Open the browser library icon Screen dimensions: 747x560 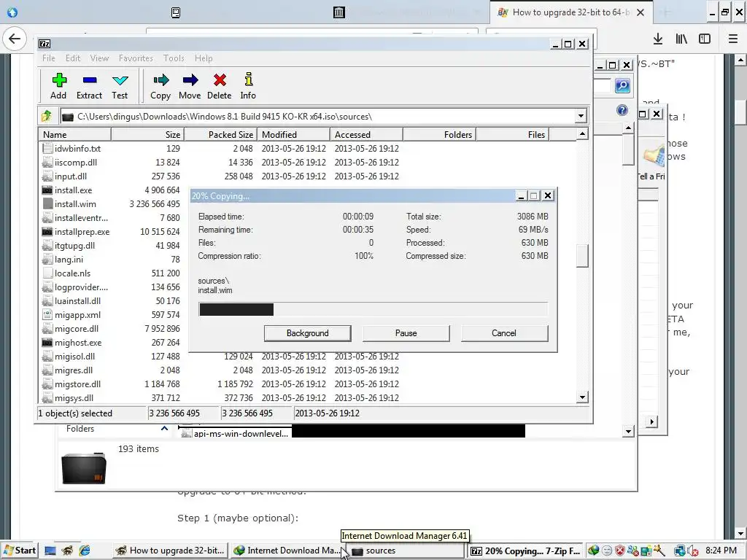point(681,39)
